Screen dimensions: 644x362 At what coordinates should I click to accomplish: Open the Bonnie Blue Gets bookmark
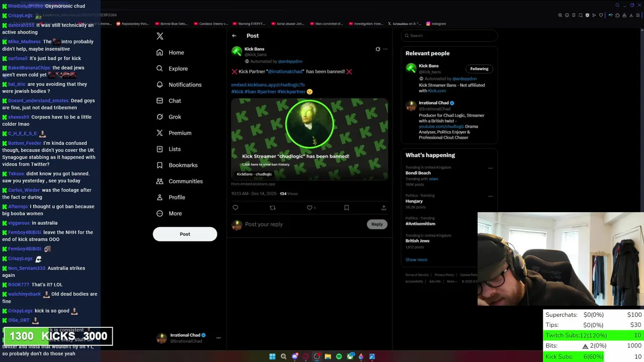pyautogui.click(x=171, y=24)
